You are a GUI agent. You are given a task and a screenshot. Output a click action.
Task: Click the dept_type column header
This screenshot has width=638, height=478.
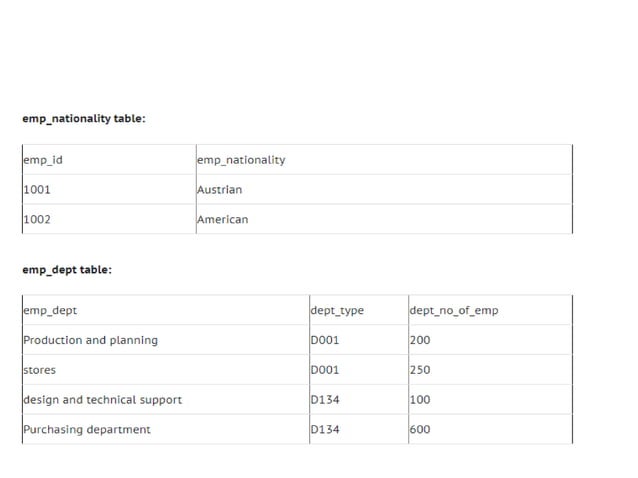[338, 311]
